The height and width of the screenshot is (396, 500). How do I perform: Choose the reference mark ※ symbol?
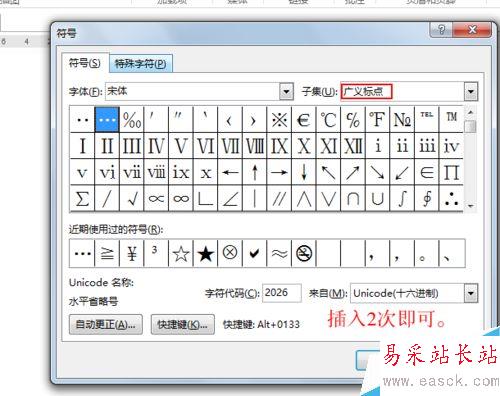pyautogui.click(x=279, y=119)
